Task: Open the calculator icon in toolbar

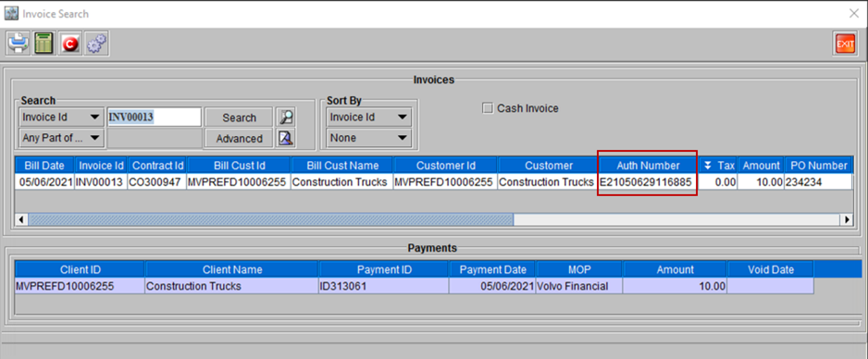Action: point(44,43)
